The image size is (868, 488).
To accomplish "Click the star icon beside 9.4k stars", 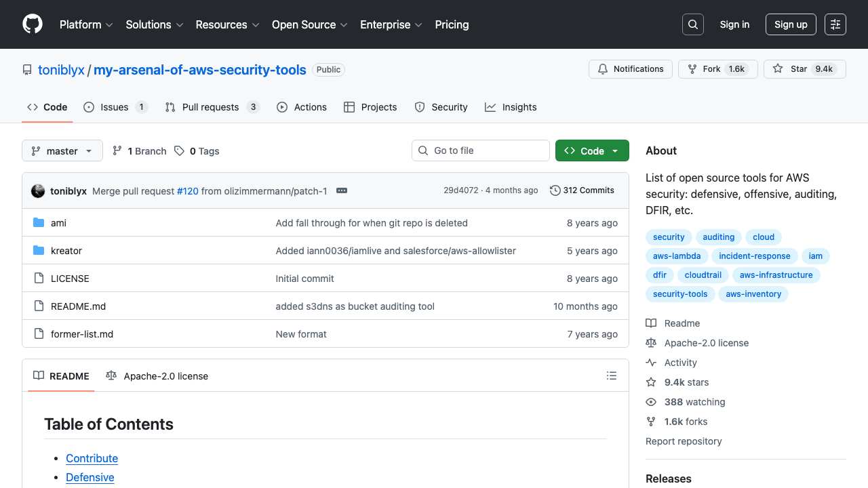I will (x=651, y=382).
